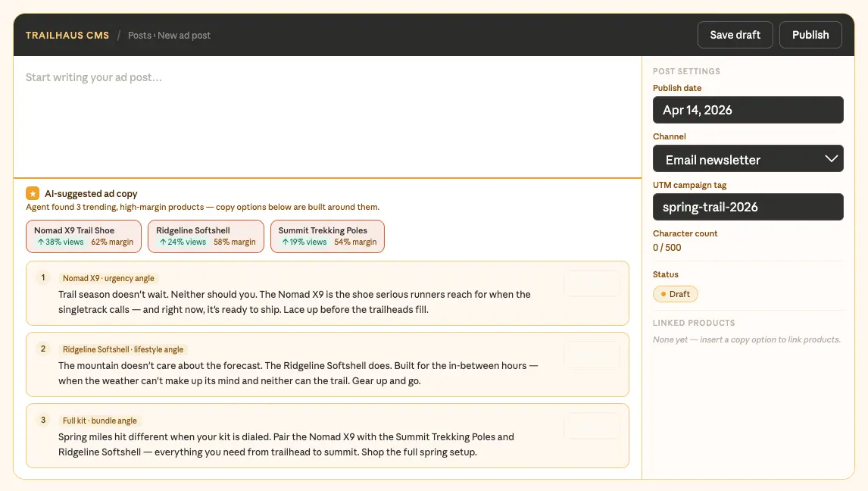Click the number 1 badge on first option
Screen dimensions: 868x491
[x=43, y=277]
